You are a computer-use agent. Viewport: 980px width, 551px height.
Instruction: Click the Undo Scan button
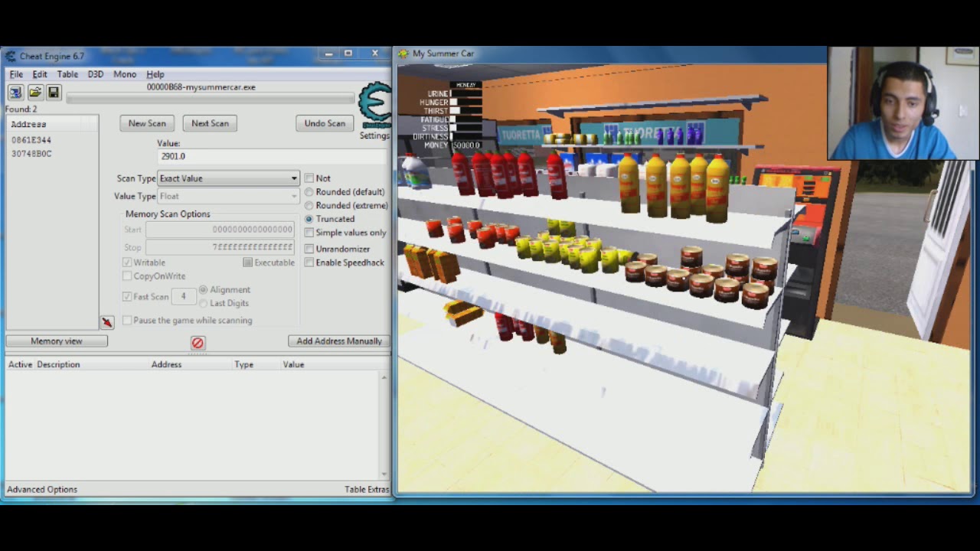325,123
